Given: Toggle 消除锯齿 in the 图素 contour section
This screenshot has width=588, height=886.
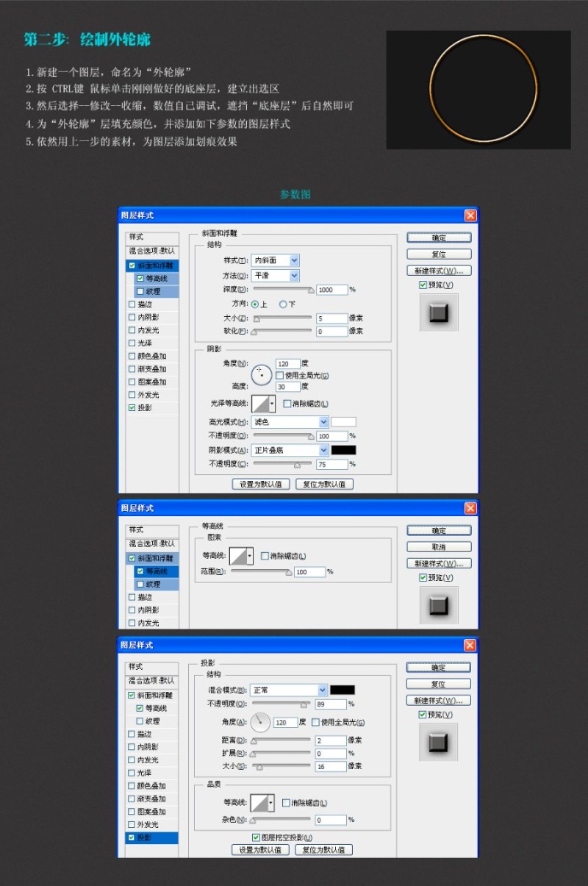Looking at the screenshot, I should (265, 556).
